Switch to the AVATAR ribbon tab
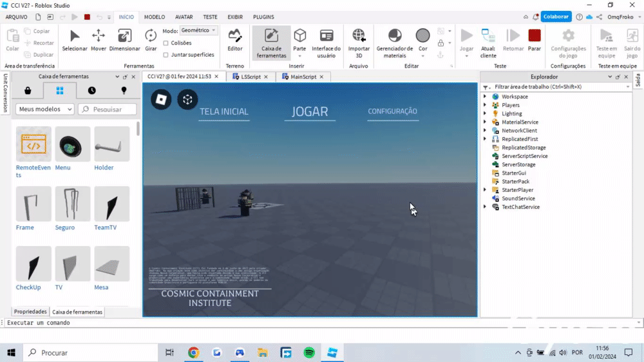Screen dimensions: 644x362 point(184,17)
